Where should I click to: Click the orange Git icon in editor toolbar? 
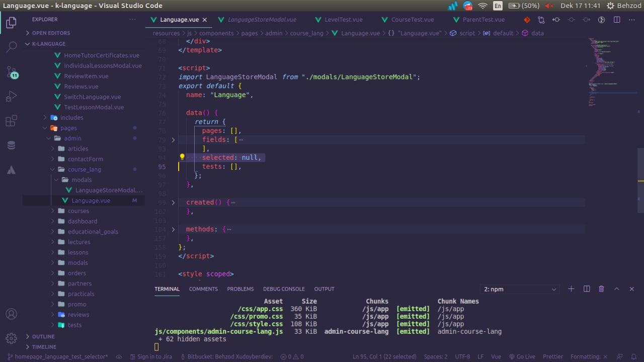(x=527, y=20)
